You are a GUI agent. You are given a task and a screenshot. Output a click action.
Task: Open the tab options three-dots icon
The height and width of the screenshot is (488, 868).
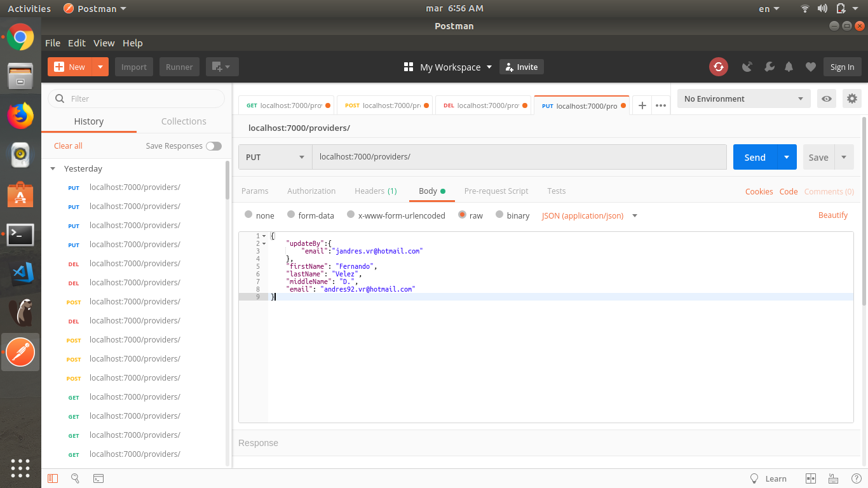click(x=661, y=105)
